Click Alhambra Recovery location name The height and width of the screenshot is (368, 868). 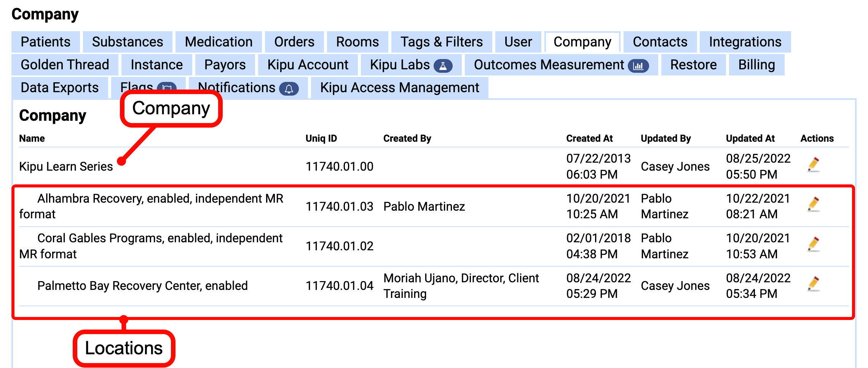click(151, 206)
